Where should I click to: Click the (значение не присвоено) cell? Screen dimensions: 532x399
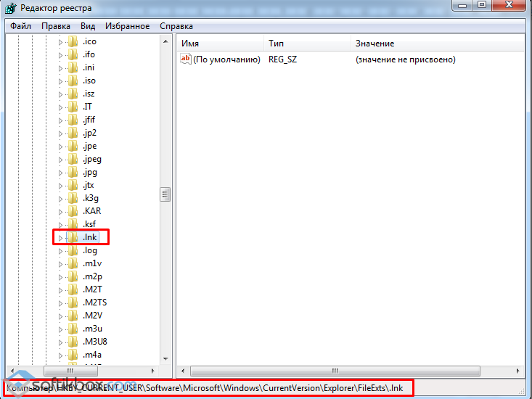[x=406, y=59]
